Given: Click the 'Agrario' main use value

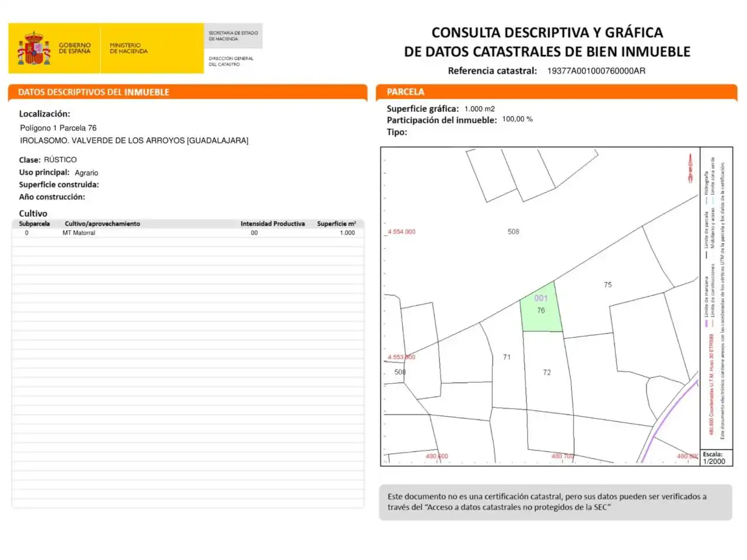Looking at the screenshot, I should [86, 173].
